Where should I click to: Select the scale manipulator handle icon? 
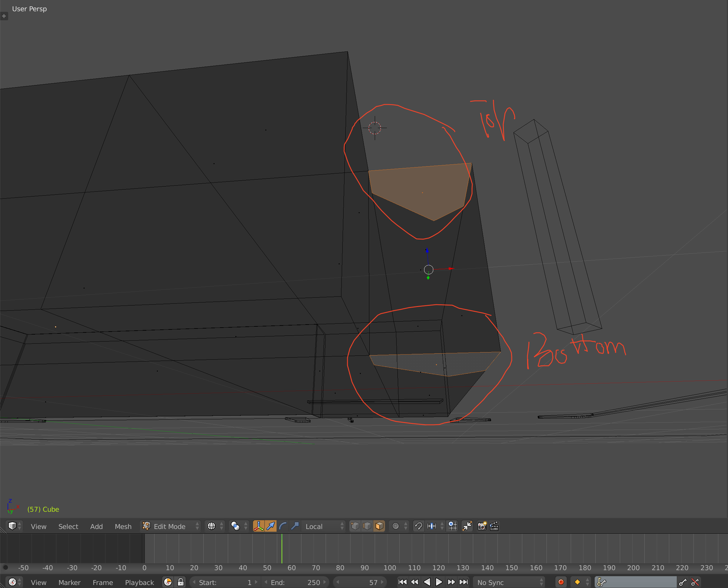coord(294,526)
